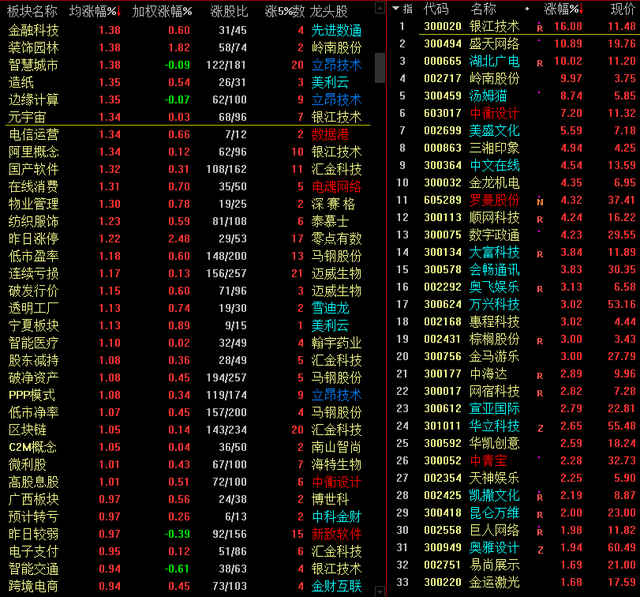Open leading stock 数据港

pyautogui.click(x=330, y=135)
